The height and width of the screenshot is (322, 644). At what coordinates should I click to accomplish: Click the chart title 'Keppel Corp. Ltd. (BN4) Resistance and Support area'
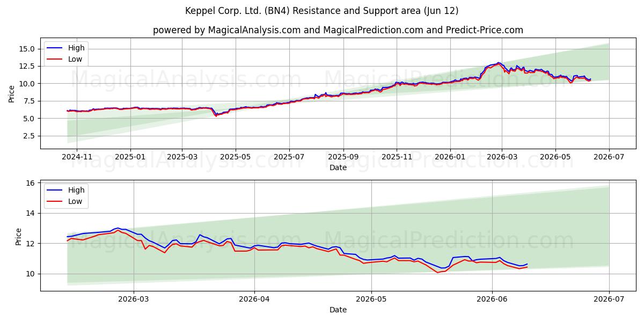pyautogui.click(x=323, y=11)
